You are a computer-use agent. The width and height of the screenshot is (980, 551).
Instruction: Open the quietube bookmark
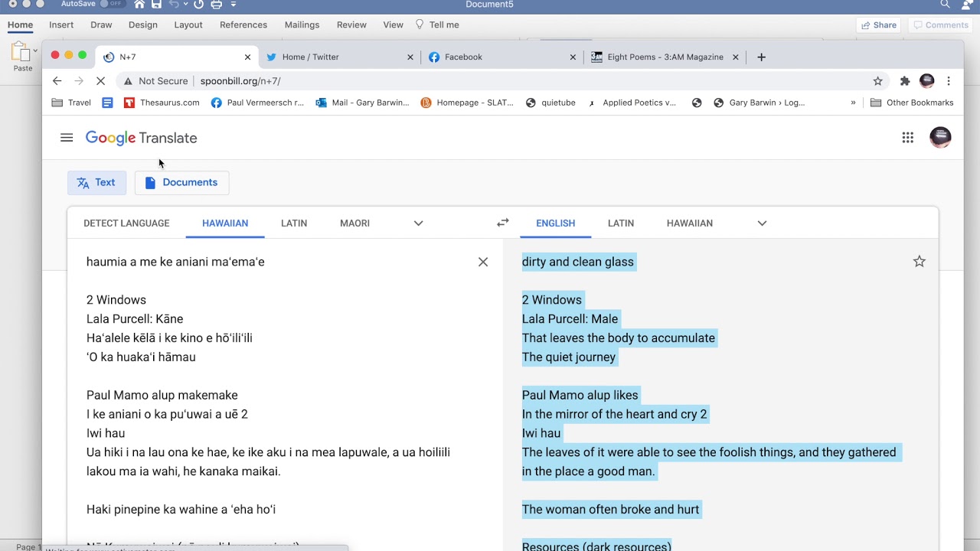tap(550, 103)
